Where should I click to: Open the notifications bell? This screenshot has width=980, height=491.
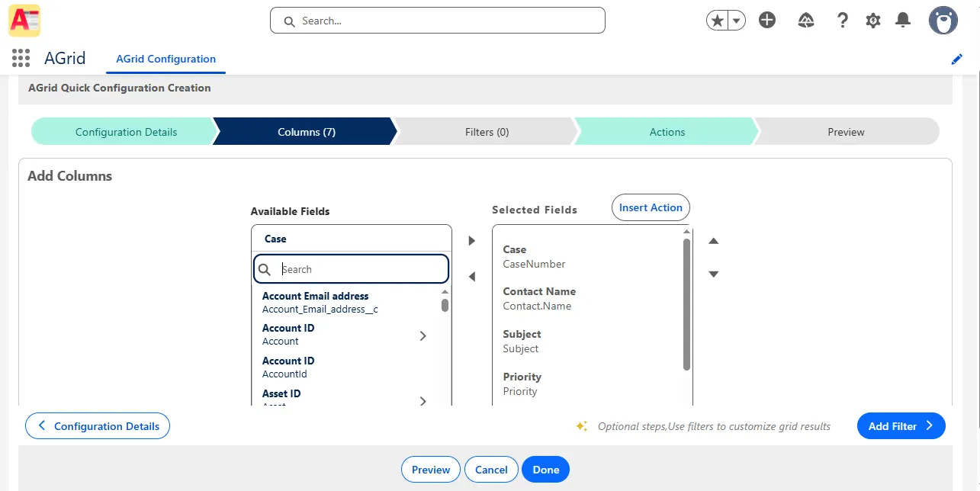(x=903, y=21)
